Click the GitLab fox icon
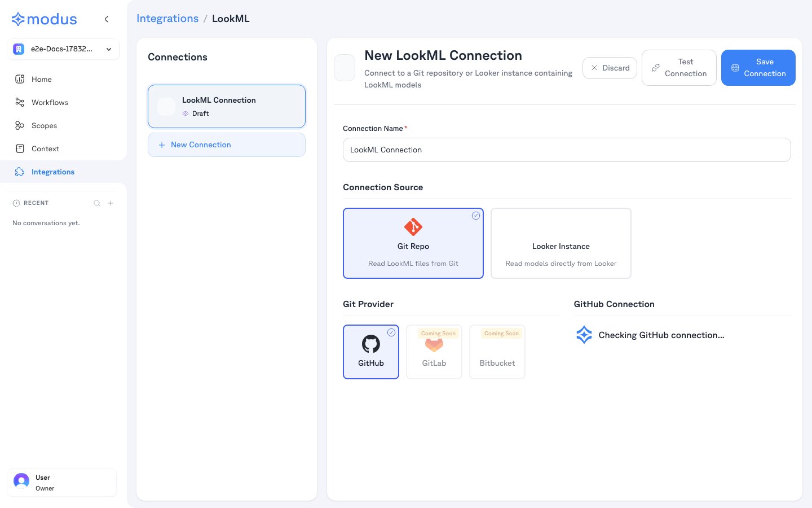 (434, 345)
